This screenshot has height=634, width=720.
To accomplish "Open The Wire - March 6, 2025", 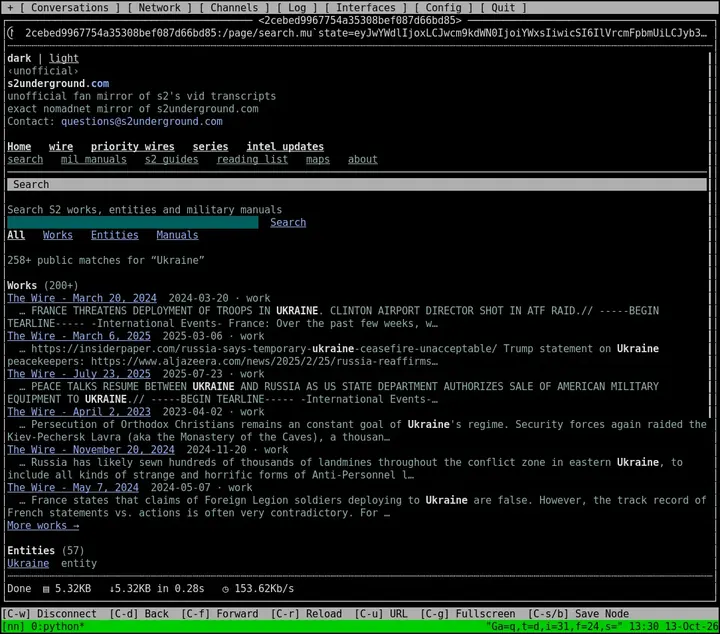I will 79,336.
